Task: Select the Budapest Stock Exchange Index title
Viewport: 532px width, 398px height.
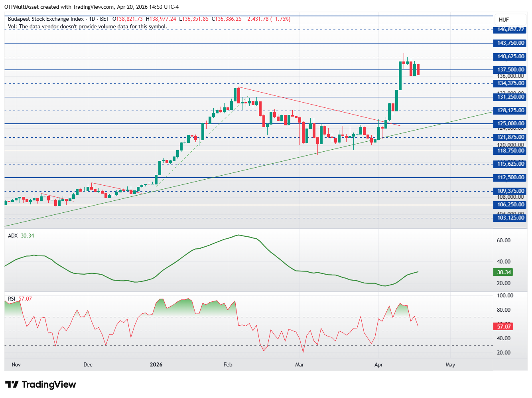Action: tap(46, 19)
